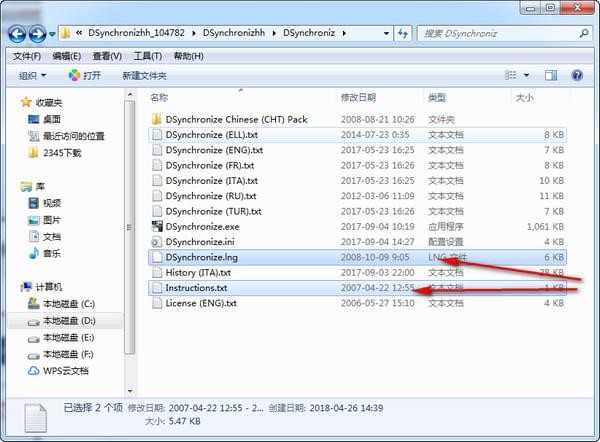Select Instructions.txt file
600x442 pixels.
[196, 287]
